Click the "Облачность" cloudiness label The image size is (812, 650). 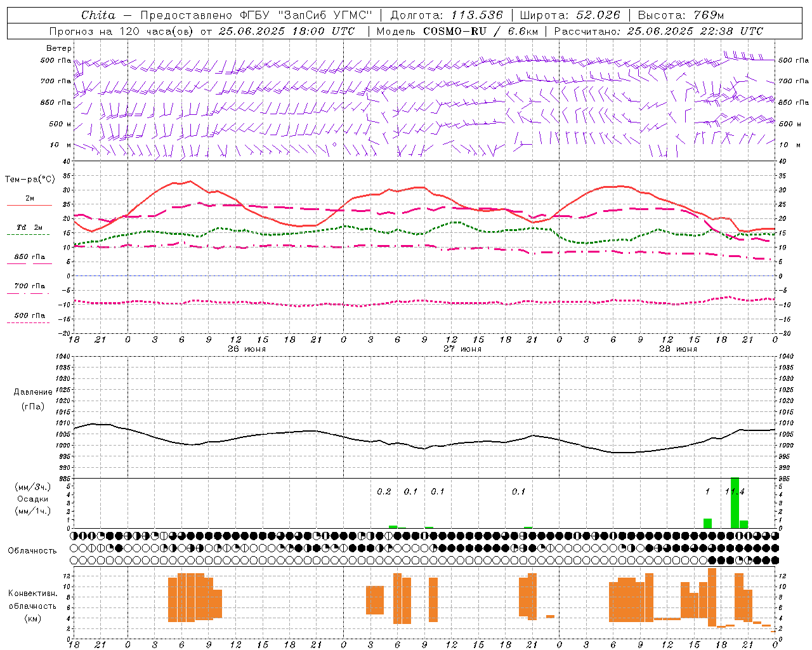32,551
